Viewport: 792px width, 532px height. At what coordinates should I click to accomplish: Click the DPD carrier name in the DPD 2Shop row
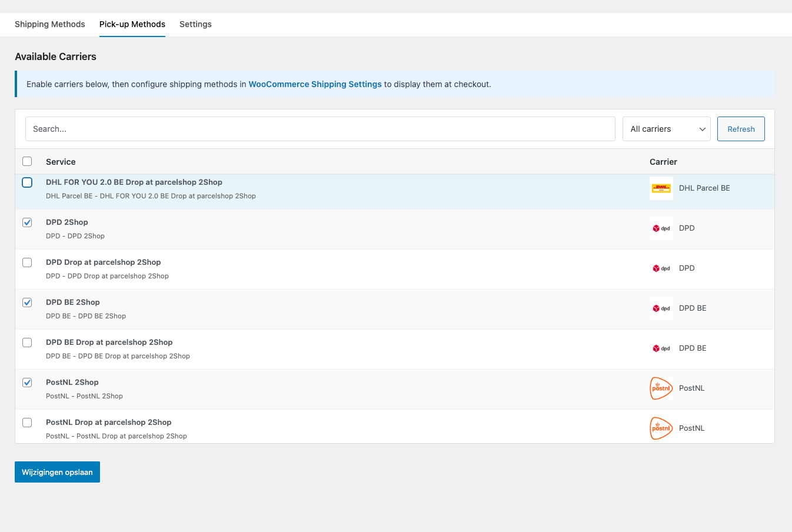(687, 228)
